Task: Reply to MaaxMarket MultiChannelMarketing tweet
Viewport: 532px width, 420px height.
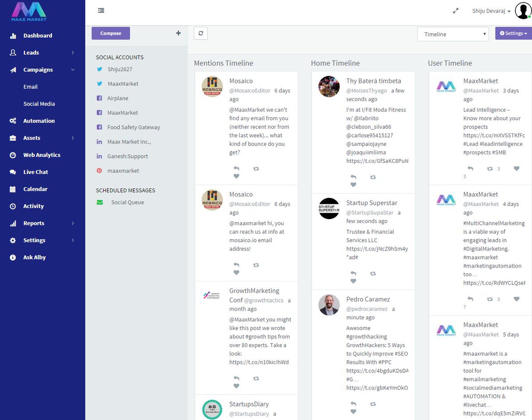Action: (470, 299)
